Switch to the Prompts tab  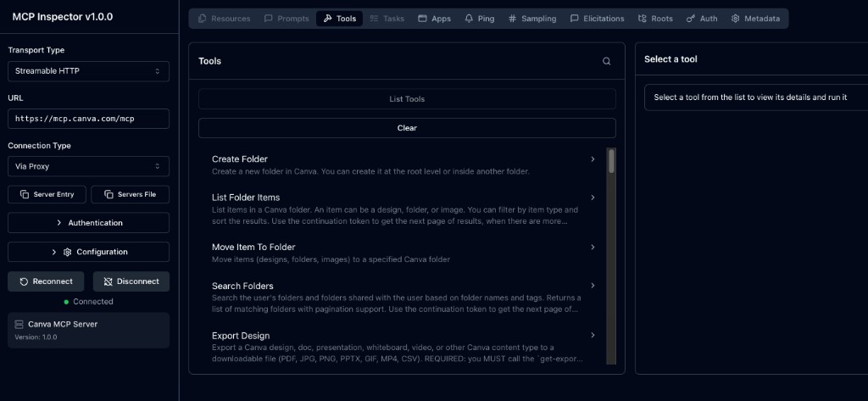tap(287, 19)
